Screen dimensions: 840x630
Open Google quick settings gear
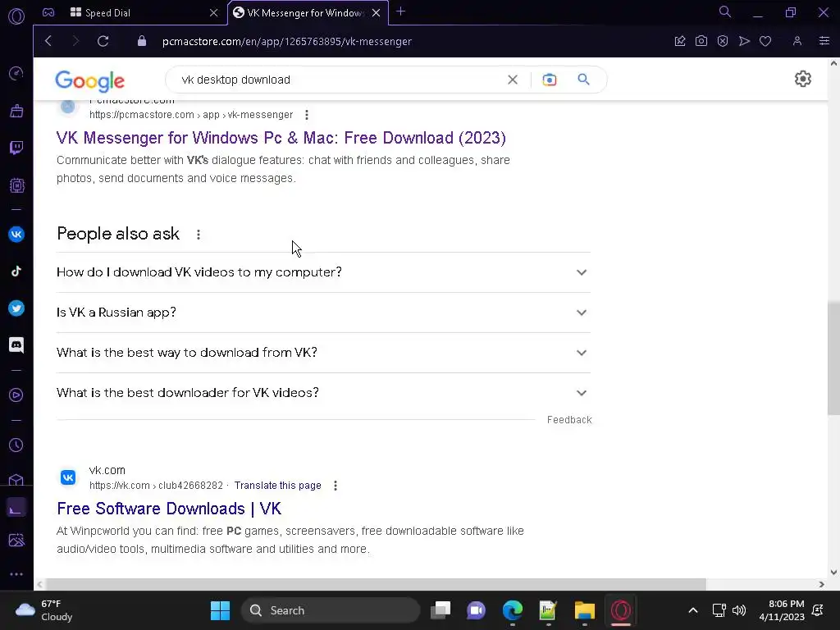click(x=802, y=80)
